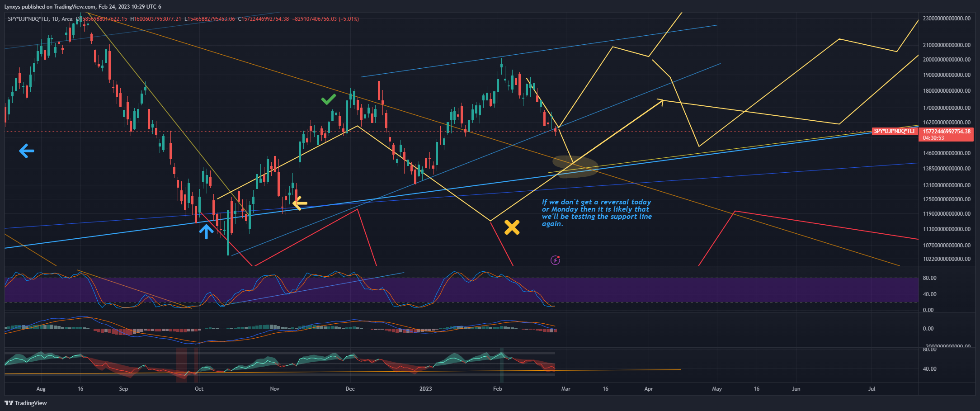Click the bar countdown 04:30:53
Screen dimensions: 980x411
pos(933,138)
